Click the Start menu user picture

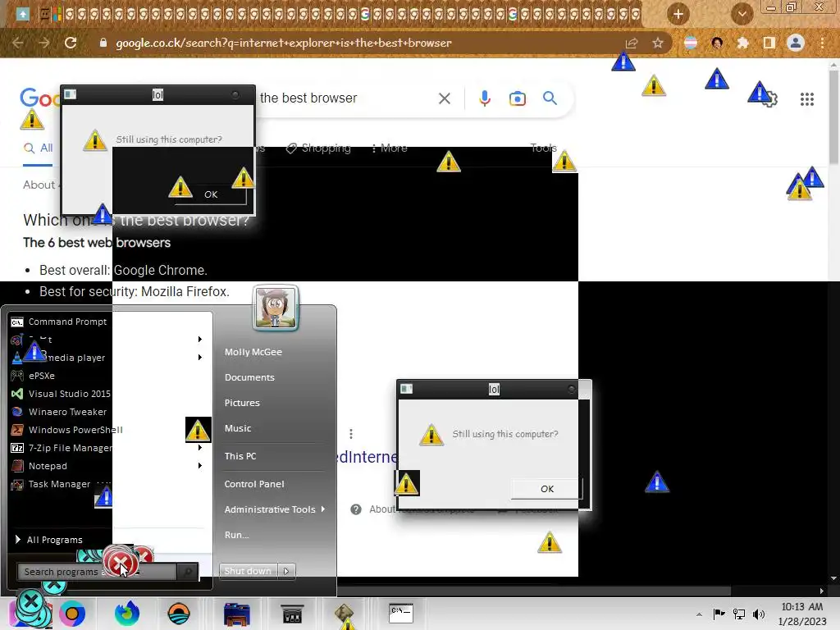click(x=276, y=308)
